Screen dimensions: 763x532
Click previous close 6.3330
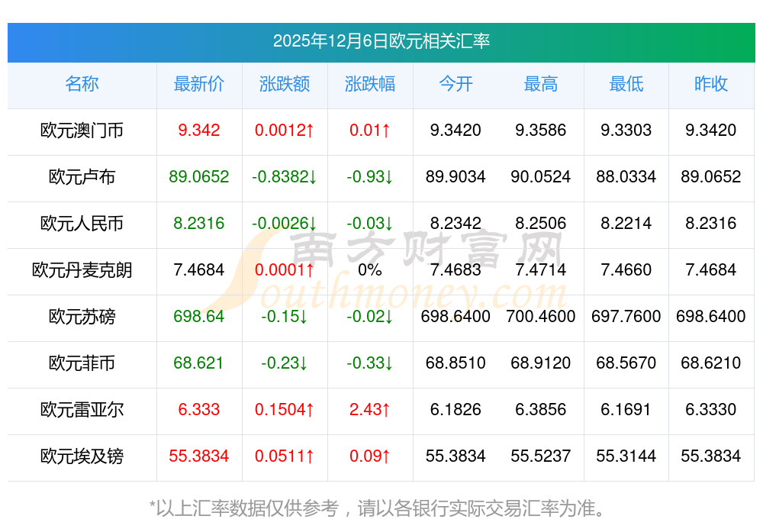pyautogui.click(x=711, y=409)
